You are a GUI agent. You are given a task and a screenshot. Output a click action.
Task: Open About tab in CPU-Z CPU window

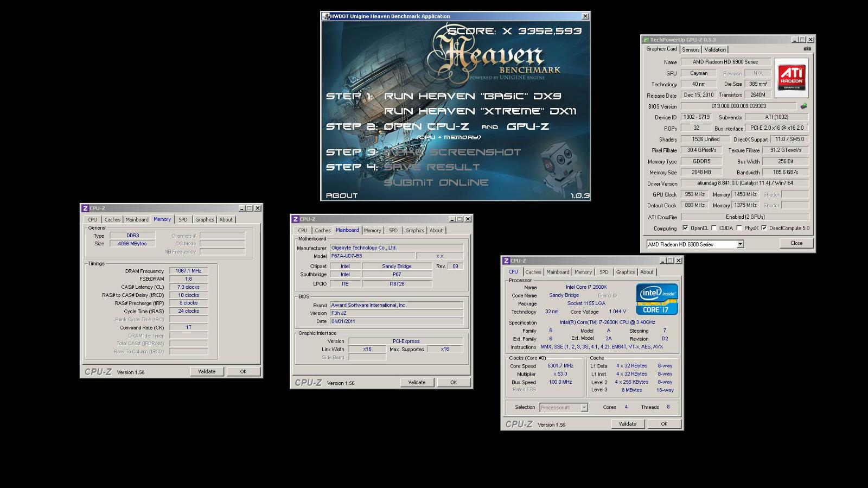[x=647, y=272]
